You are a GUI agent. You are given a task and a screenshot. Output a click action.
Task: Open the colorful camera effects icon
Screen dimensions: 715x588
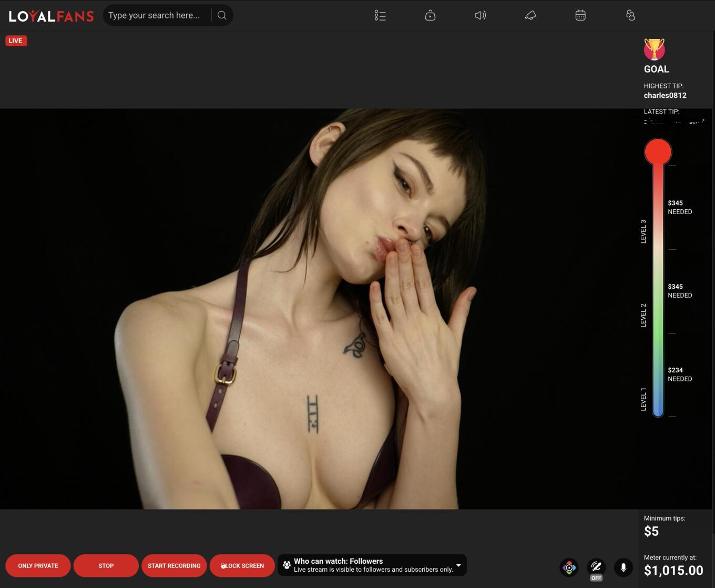[569, 567]
